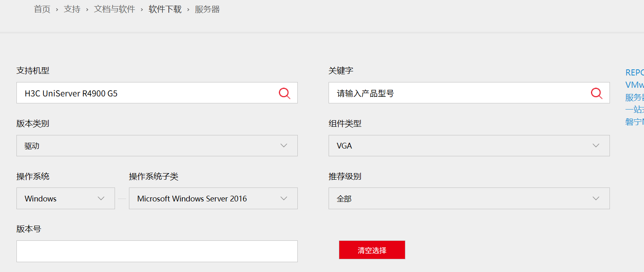Click the 服务器 breadcrumb item

[207, 9]
